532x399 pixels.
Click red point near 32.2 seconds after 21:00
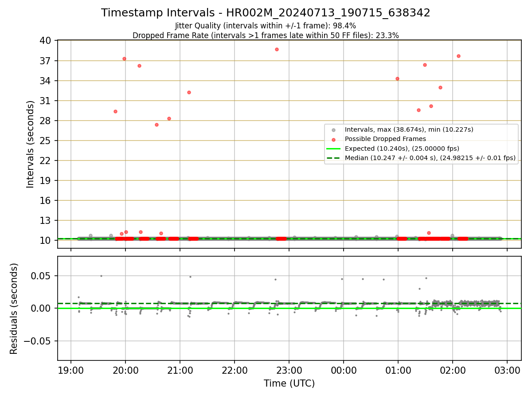[189, 92]
